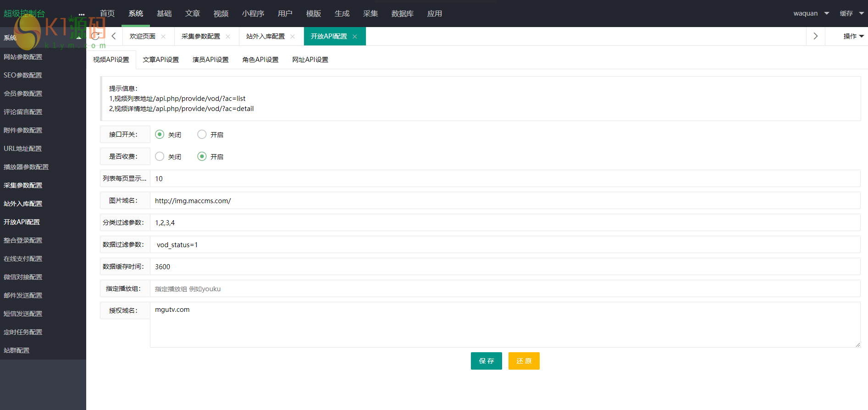Focus the 数据过滤参数 input field

505,244
